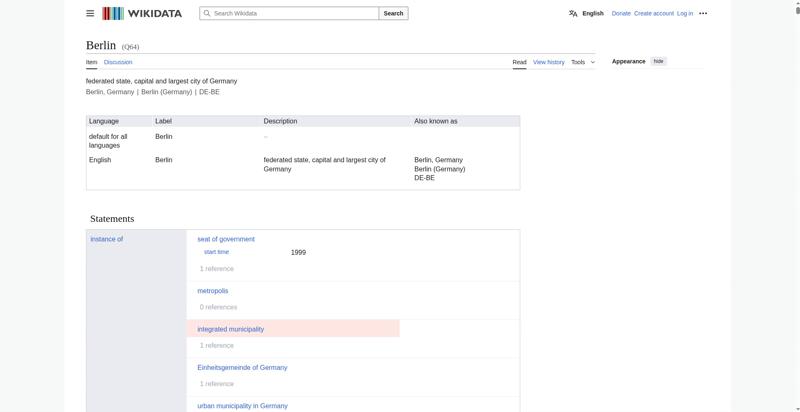Click the Search button
The height and width of the screenshot is (412, 800).
(x=393, y=13)
